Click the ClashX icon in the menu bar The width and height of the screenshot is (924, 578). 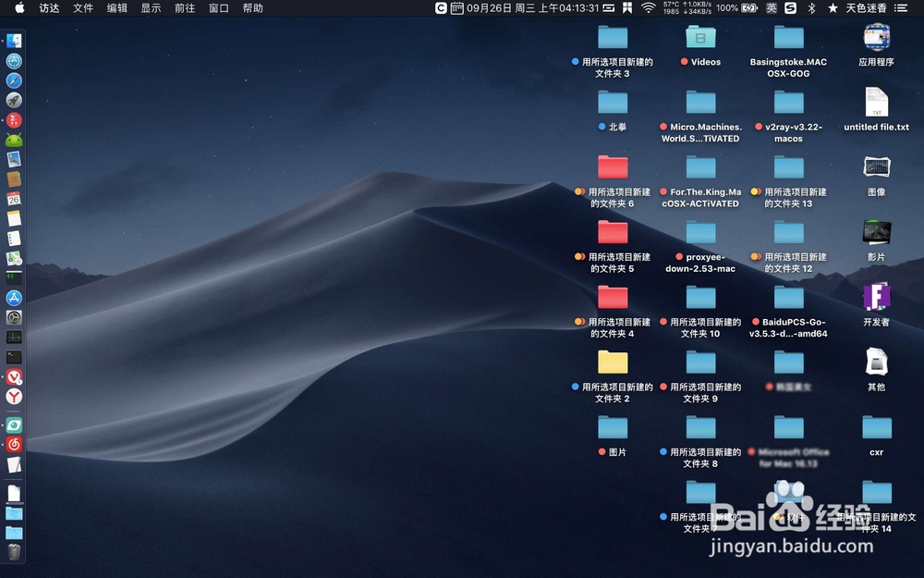click(x=443, y=8)
